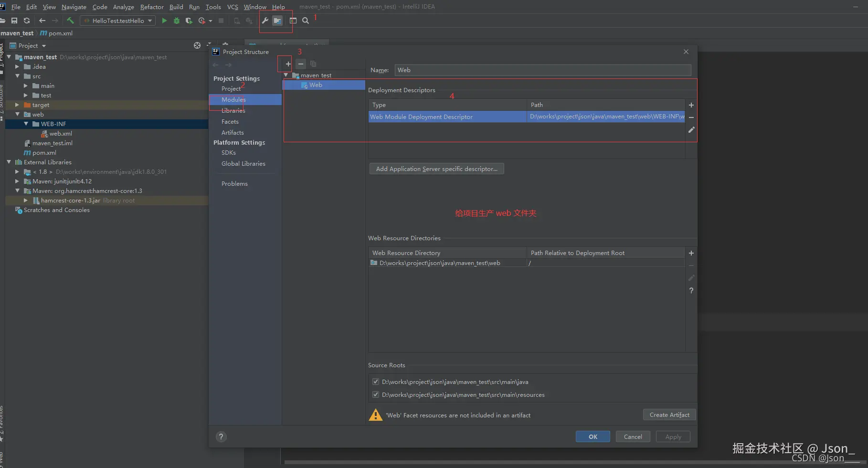
Task: Expand the hamcrest-core-1.3.jar node
Action: [x=26, y=200]
